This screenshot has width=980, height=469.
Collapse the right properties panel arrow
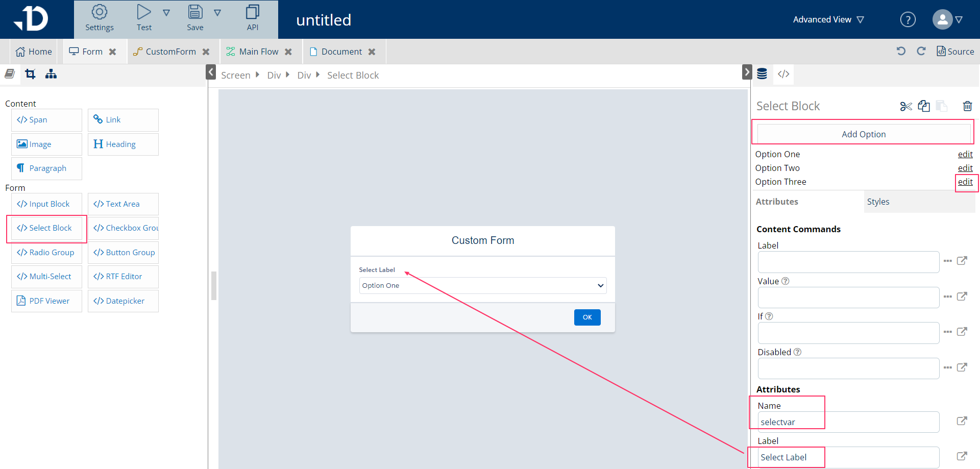pos(747,72)
